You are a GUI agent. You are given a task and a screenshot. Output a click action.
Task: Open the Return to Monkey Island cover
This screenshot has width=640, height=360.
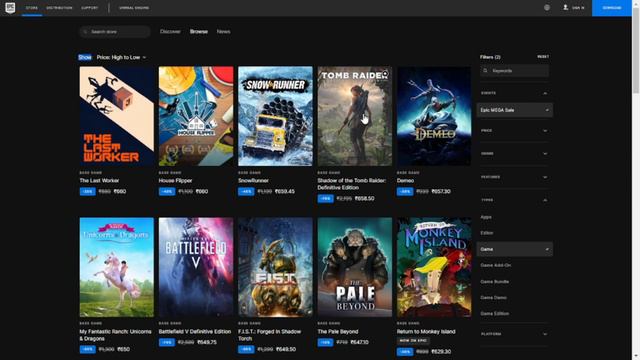click(x=434, y=267)
